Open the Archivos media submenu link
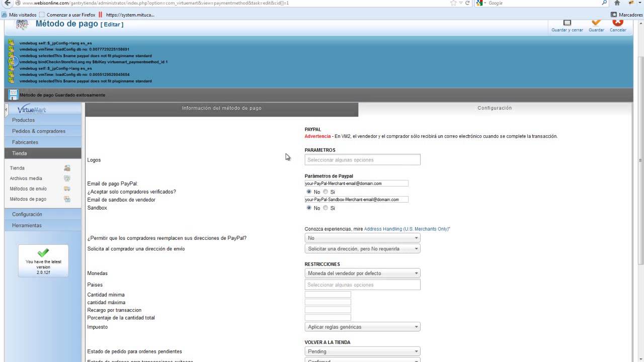The height and width of the screenshot is (362, 644). click(26, 178)
